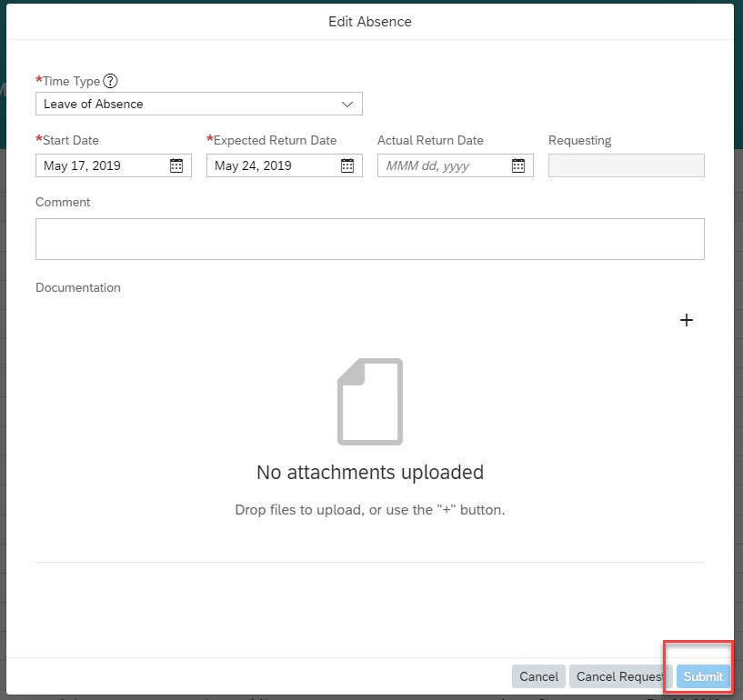Expand the Time Type dropdown
The image size is (743, 700).
pos(347,104)
